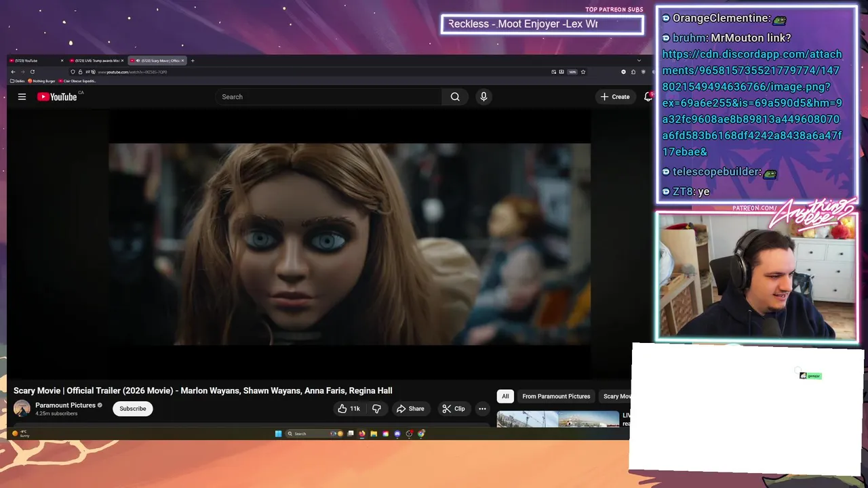Close the LIVE Trump awards tab
Viewport: 868px width, 488px height.
[x=122, y=60]
